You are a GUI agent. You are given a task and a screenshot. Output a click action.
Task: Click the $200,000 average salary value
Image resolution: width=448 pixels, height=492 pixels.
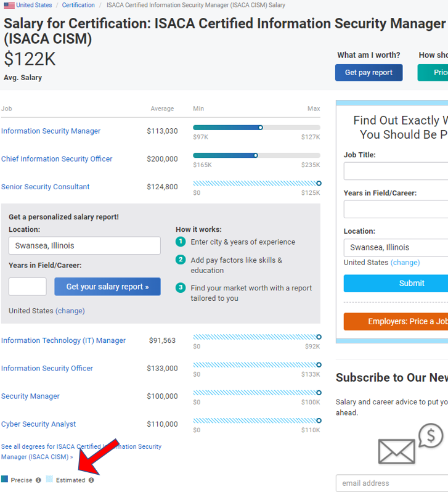pyautogui.click(x=162, y=159)
